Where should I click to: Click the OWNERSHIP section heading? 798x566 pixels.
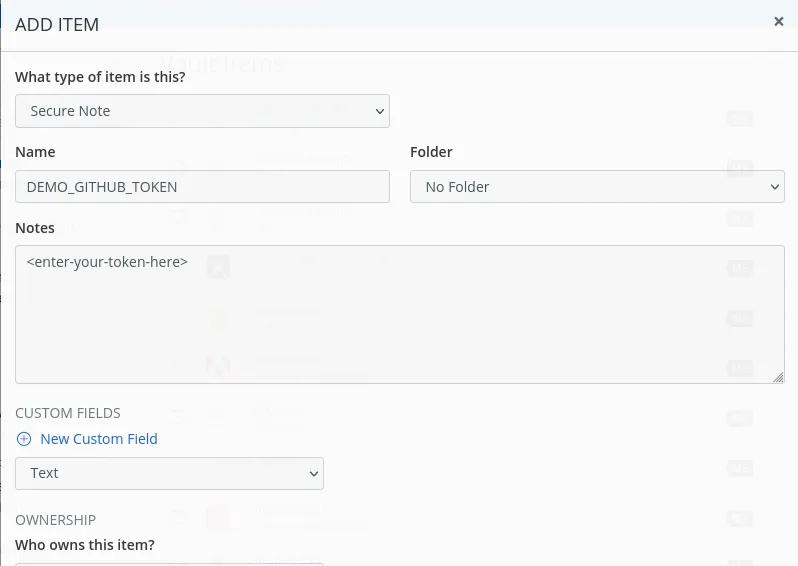point(55,520)
